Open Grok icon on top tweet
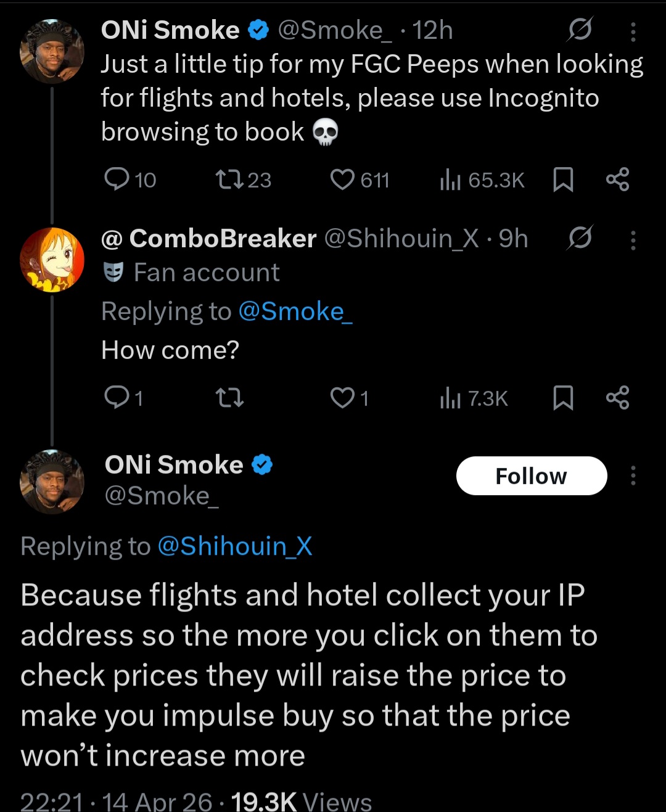The image size is (666, 812). (580, 30)
